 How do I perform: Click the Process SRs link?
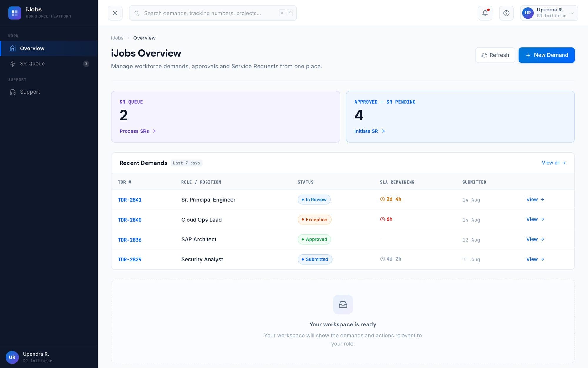pyautogui.click(x=138, y=131)
